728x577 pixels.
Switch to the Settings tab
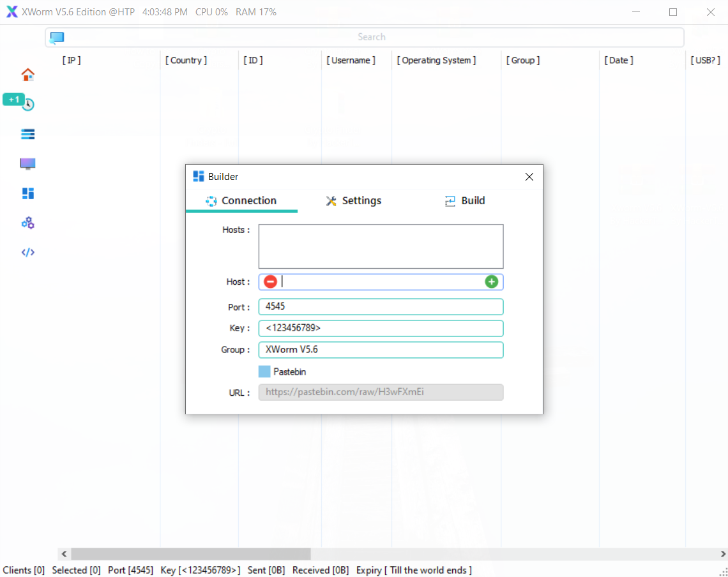click(353, 200)
